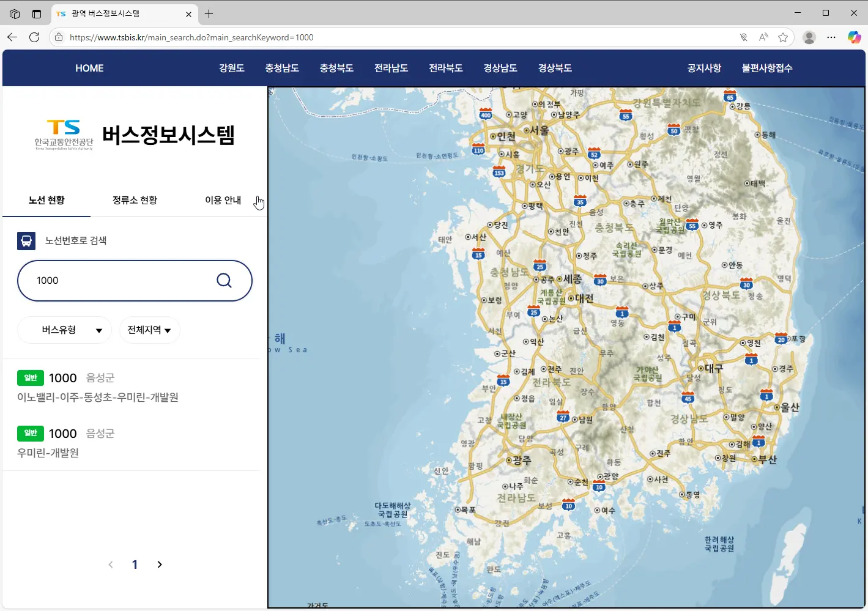Open the 이용 안내 tab
Image resolution: width=868 pixels, height=611 pixels.
coord(223,200)
